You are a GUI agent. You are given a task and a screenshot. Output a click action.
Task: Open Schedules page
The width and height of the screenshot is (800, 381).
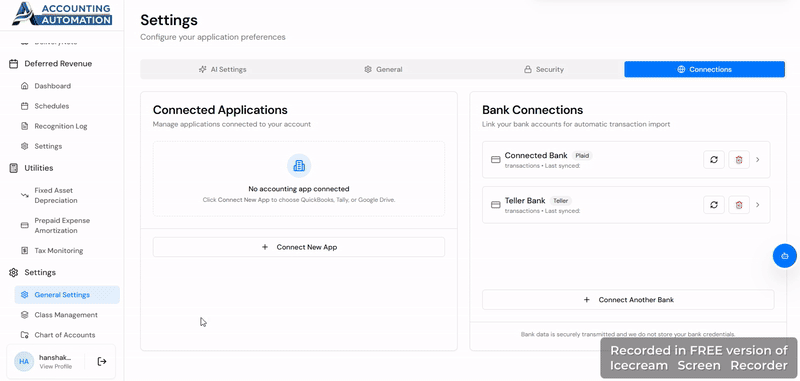[x=52, y=106]
